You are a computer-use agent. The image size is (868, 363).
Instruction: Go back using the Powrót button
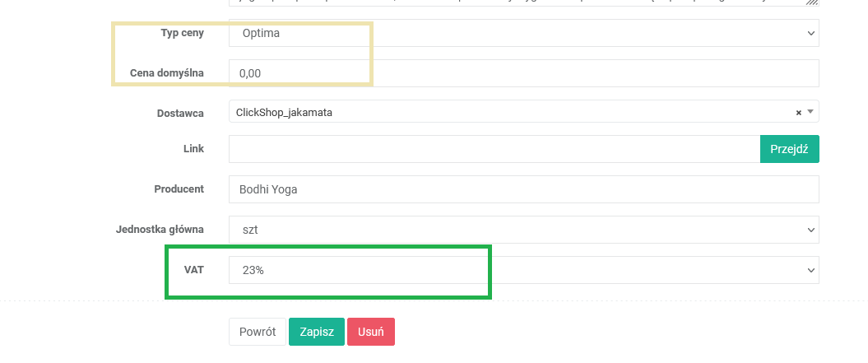coord(258,332)
